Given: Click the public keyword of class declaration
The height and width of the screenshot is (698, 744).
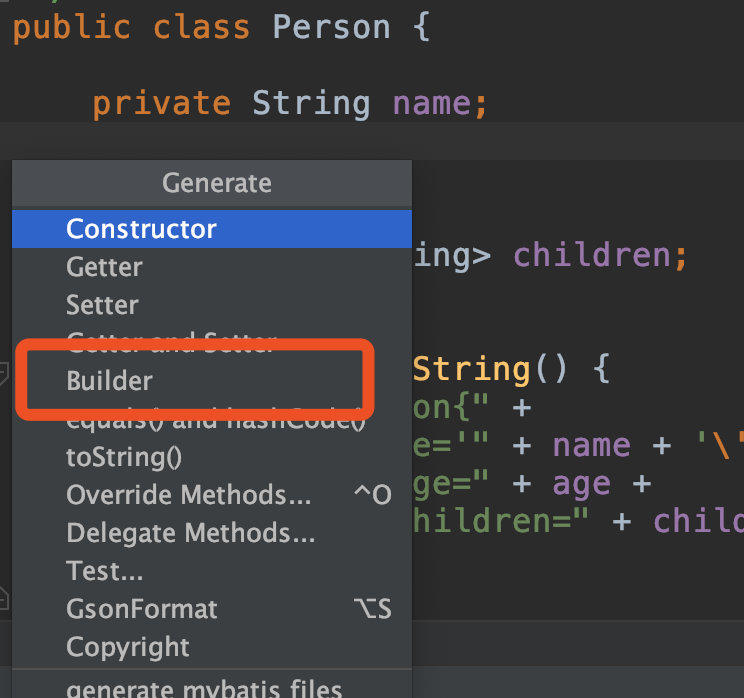Looking at the screenshot, I should click(72, 27).
